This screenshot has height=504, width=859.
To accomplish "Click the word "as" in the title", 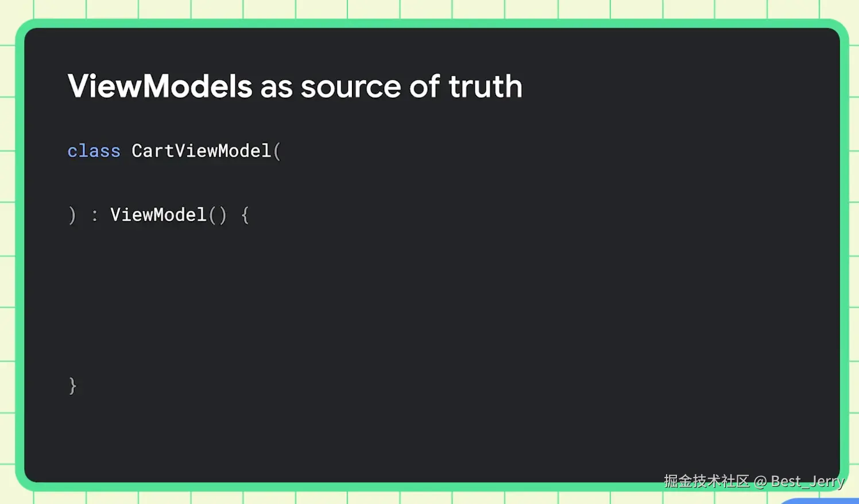I will point(276,88).
